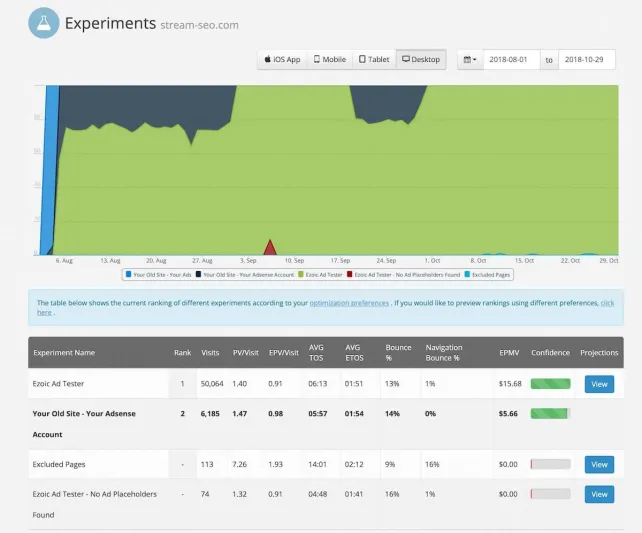Click the red spike marker on chart
The height and width of the screenshot is (533, 642).
[269, 247]
